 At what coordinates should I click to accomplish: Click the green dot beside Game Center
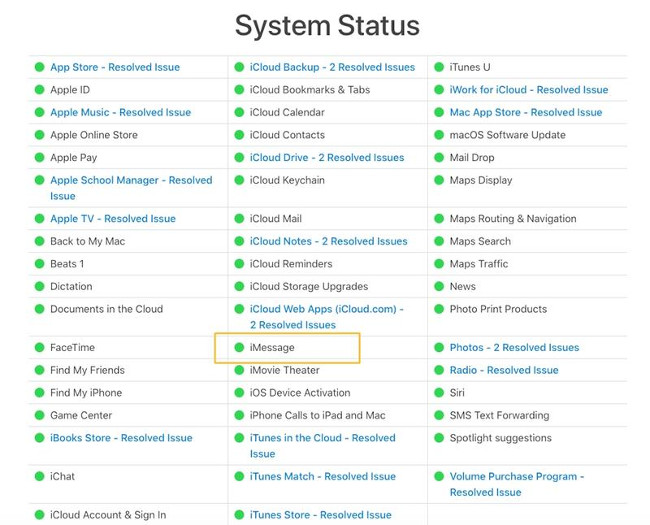point(40,416)
